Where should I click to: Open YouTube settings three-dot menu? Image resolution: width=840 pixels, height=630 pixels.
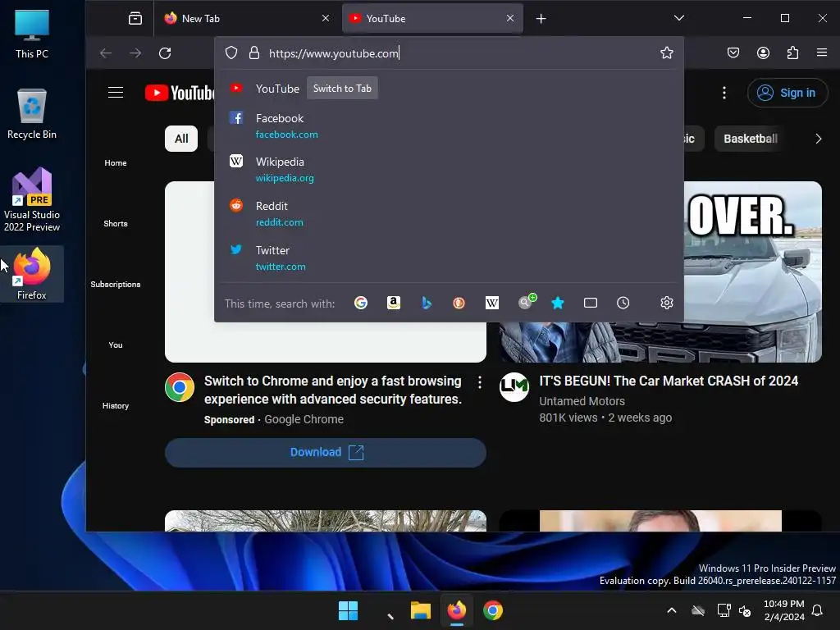point(724,93)
